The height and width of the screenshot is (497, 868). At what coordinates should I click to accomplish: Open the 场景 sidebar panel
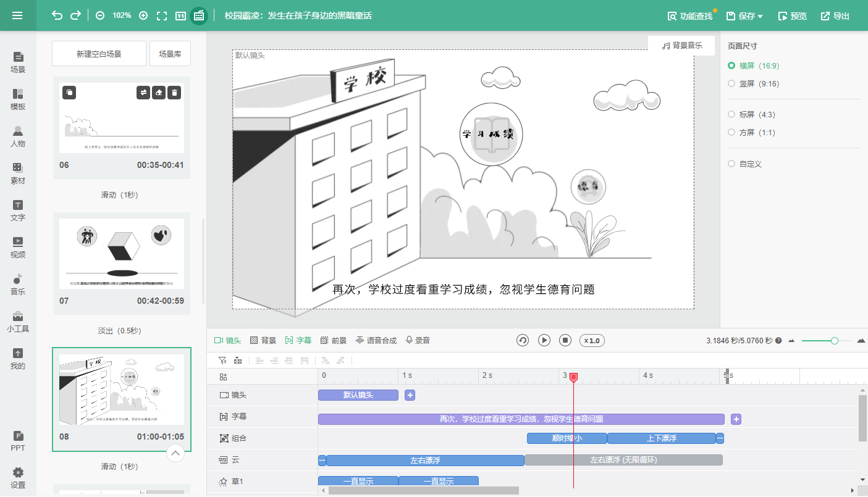(x=18, y=62)
